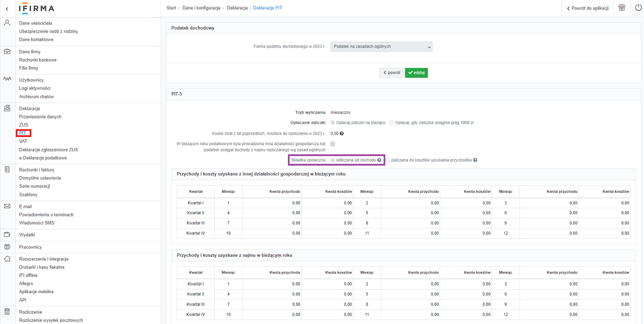
Task: Open 'Serie numeracji' sidebar item
Action: pyautogui.click(x=35, y=187)
